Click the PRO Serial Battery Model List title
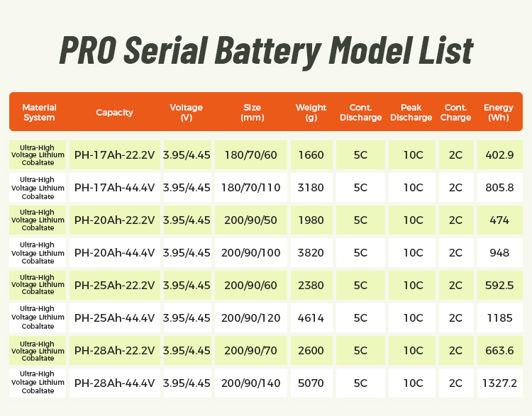 tap(266, 51)
